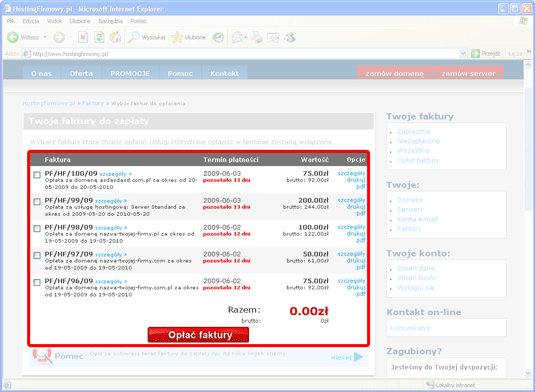Open the Plik menu
The height and width of the screenshot is (392, 535).
[11, 21]
